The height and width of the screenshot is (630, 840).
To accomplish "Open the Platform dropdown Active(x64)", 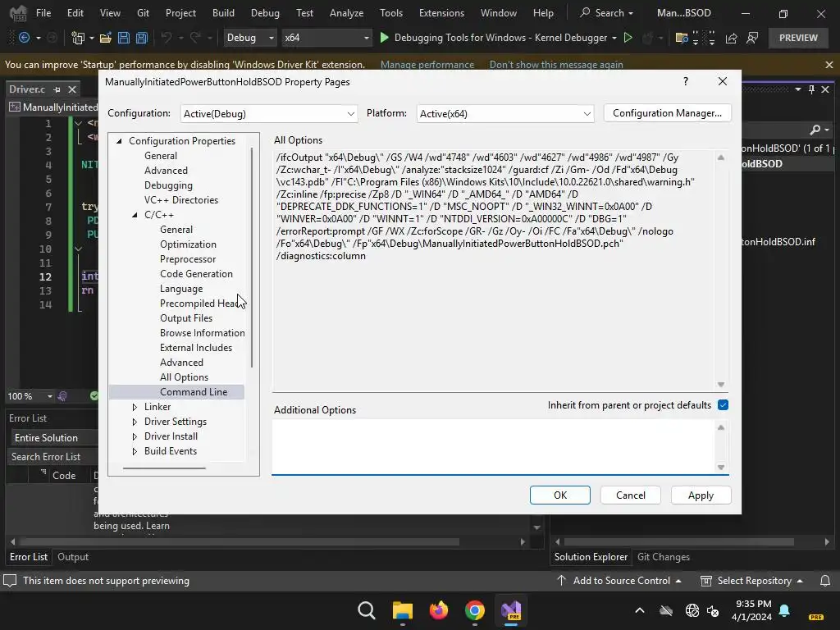I will pyautogui.click(x=505, y=113).
